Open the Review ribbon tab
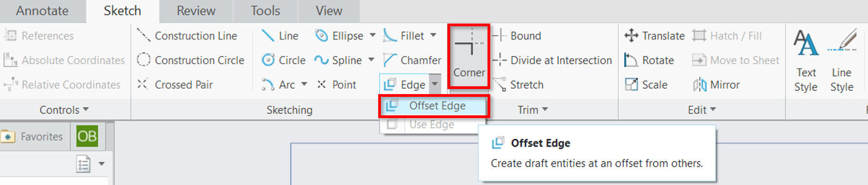 196,11
